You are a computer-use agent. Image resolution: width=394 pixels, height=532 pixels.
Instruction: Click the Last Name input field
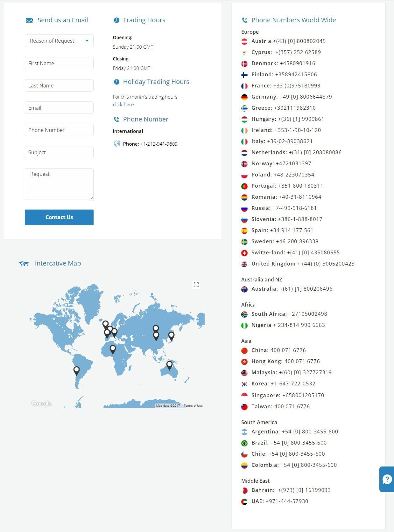pos(59,85)
